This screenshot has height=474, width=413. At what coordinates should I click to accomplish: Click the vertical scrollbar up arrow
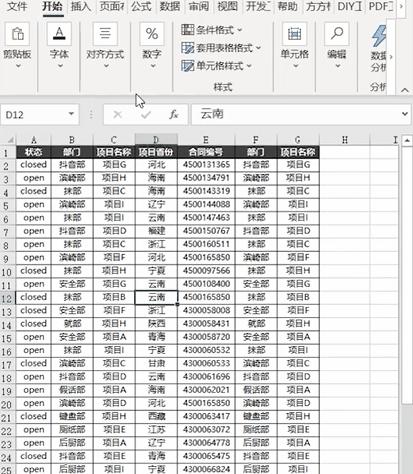(x=407, y=140)
